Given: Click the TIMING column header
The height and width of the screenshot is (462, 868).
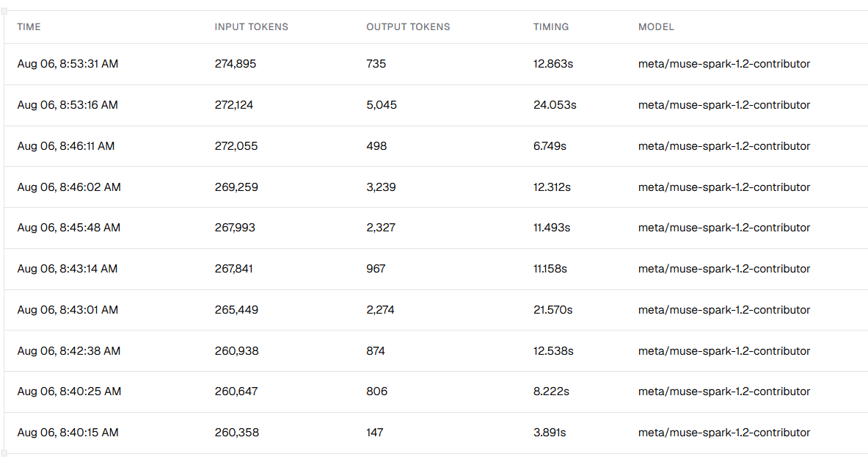Looking at the screenshot, I should point(551,27).
